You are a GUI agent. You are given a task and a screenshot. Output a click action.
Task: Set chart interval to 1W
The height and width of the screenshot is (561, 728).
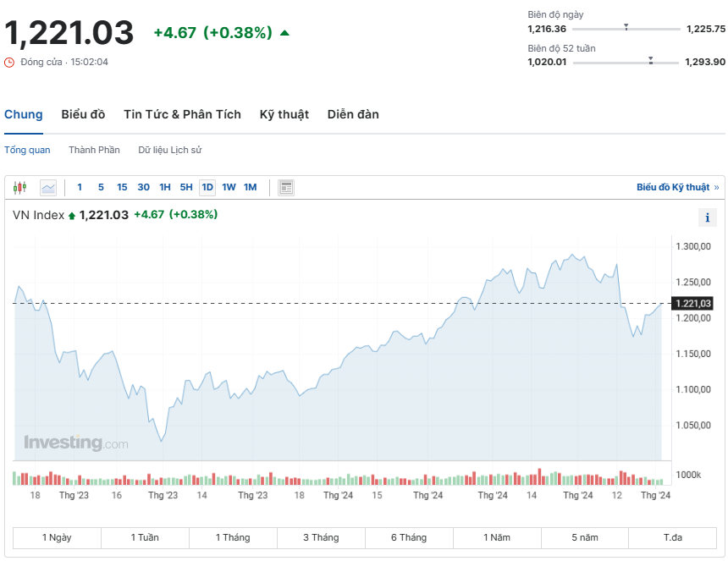(x=229, y=187)
